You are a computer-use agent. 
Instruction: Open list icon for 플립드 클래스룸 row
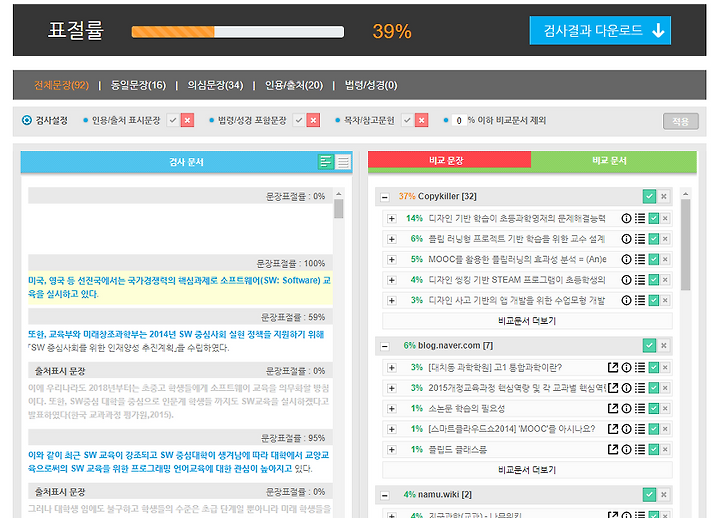coord(640,449)
